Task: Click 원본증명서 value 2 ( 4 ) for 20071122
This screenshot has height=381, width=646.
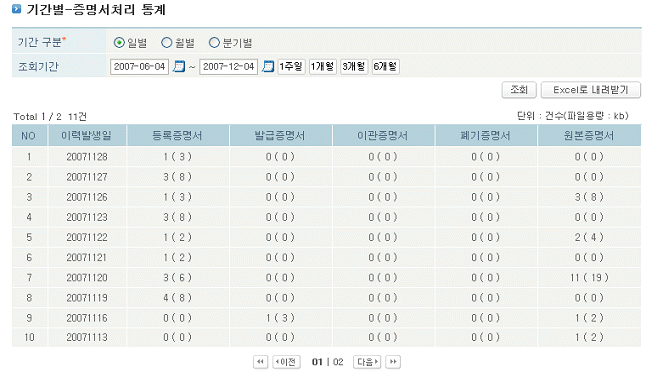Action: pos(589,237)
